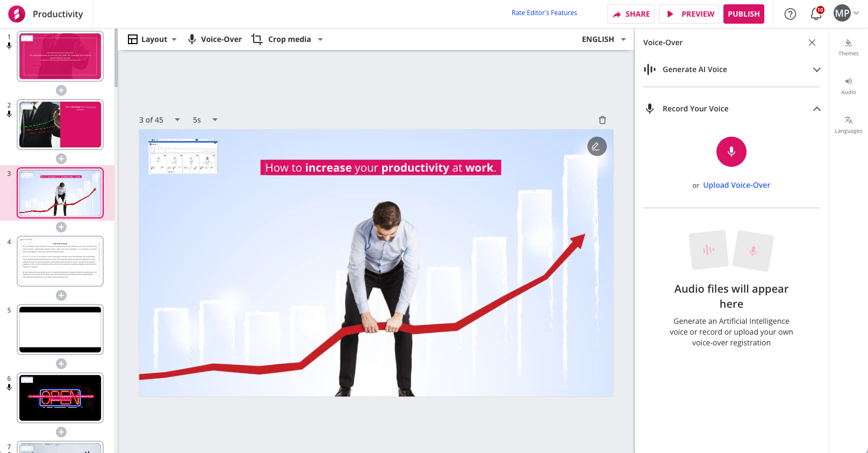The image size is (868, 453).
Task: Open the MP user avatar menu
Action: pyautogui.click(x=842, y=13)
